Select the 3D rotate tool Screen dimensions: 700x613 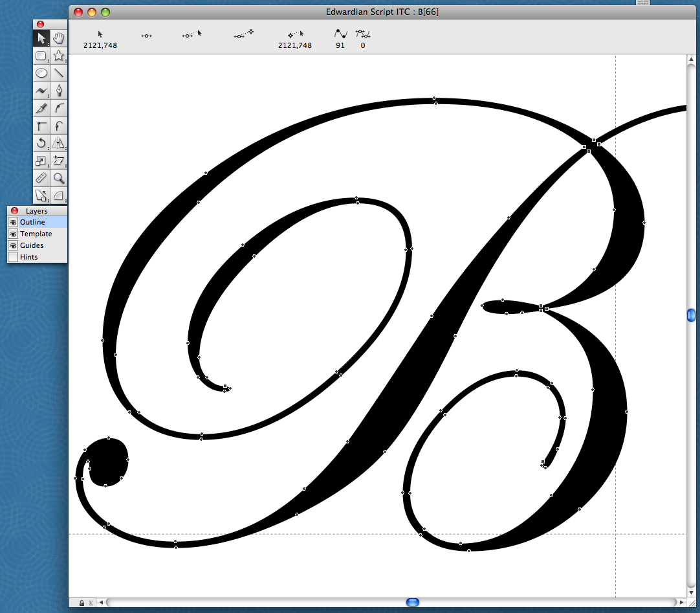point(41,195)
